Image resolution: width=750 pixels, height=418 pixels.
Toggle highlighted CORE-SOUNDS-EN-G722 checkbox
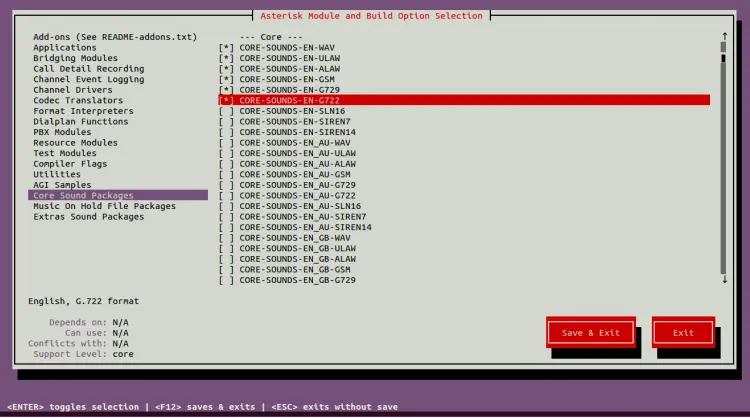coord(226,100)
